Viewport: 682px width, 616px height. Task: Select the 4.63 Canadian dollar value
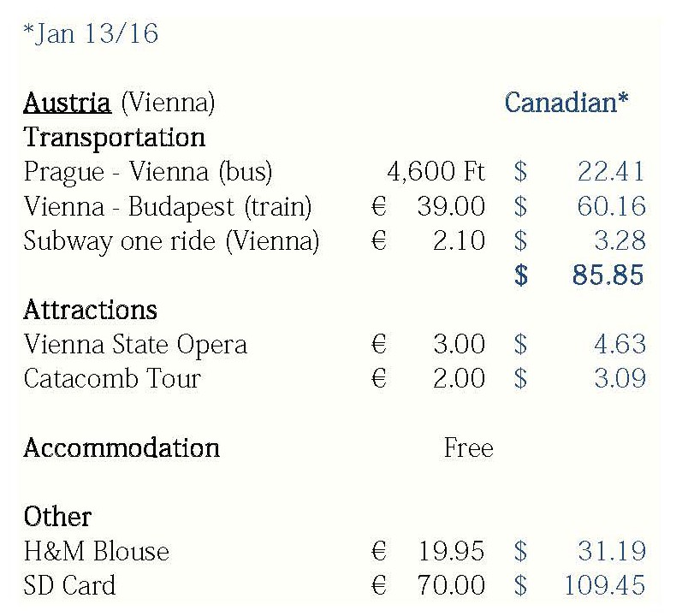[x=619, y=344]
